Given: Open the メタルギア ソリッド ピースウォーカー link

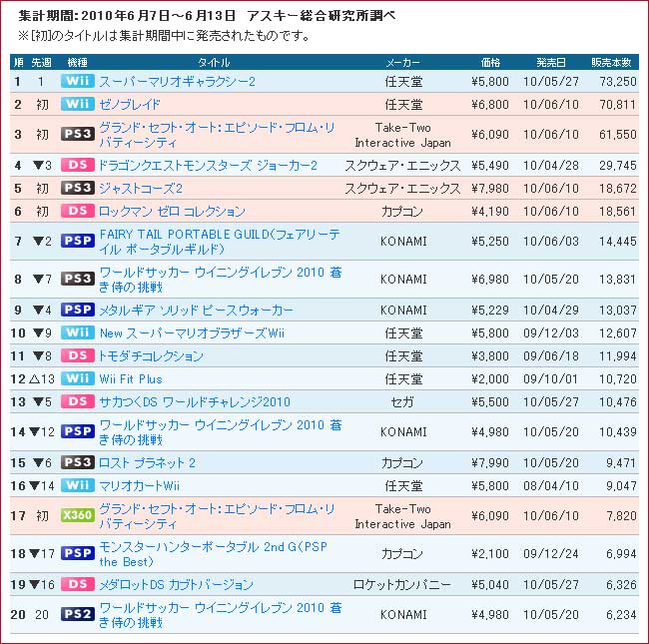Looking at the screenshot, I should (x=196, y=310).
